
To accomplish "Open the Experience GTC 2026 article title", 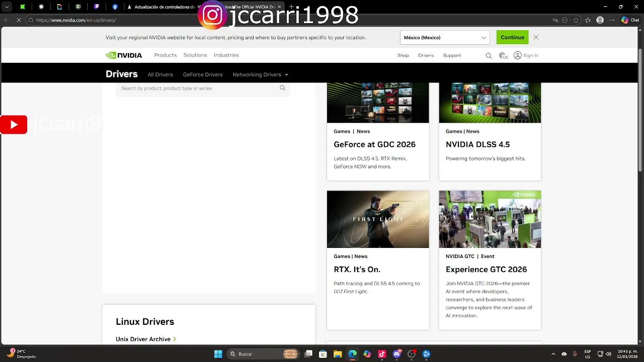I will [x=486, y=269].
